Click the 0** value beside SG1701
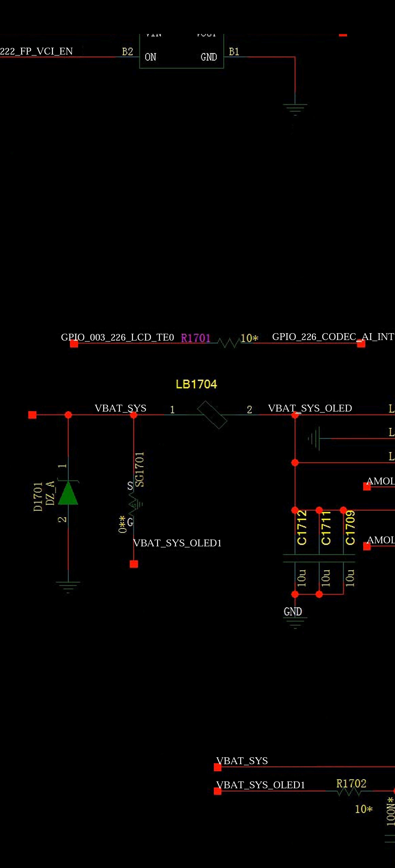The width and height of the screenshot is (395, 868). (122, 524)
